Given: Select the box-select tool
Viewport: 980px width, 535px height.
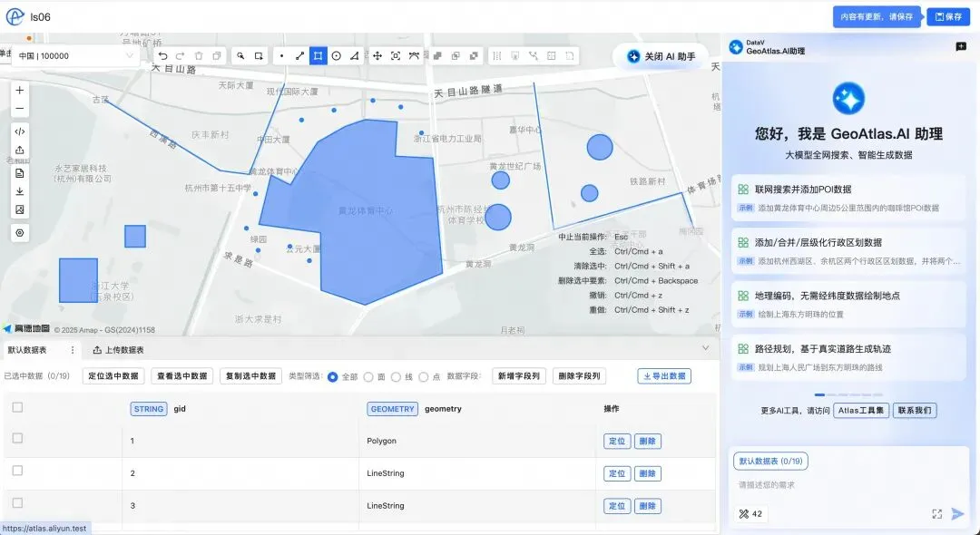Looking at the screenshot, I should (x=259, y=56).
